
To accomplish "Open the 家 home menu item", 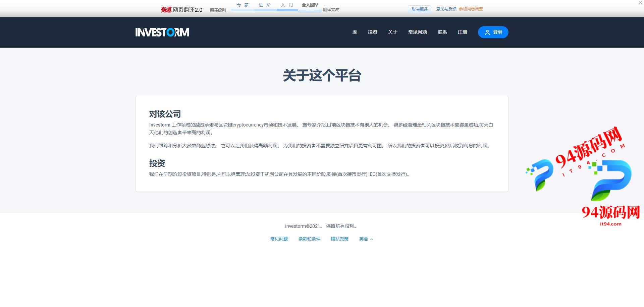I will 355,32.
